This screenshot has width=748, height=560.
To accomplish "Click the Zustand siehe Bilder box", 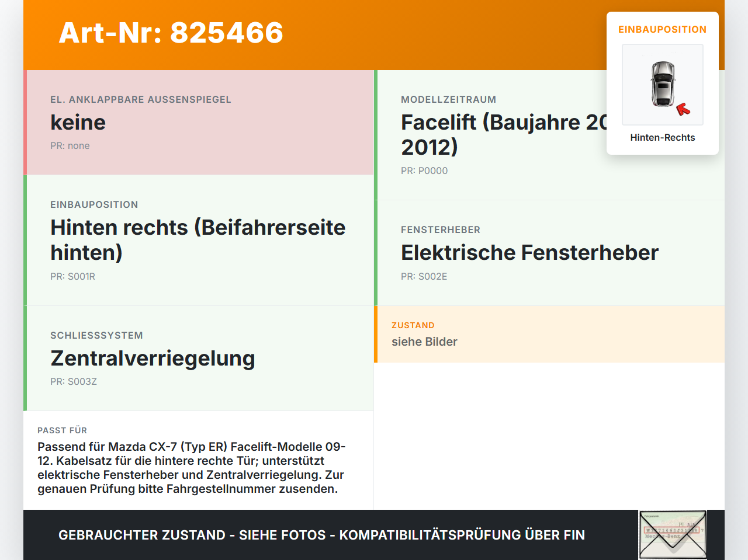I will [549, 334].
